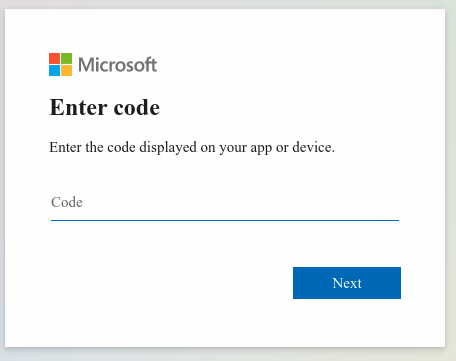456x361 pixels.
Task: Click the word 'Enter' in the bold heading
Action: pos(78,108)
